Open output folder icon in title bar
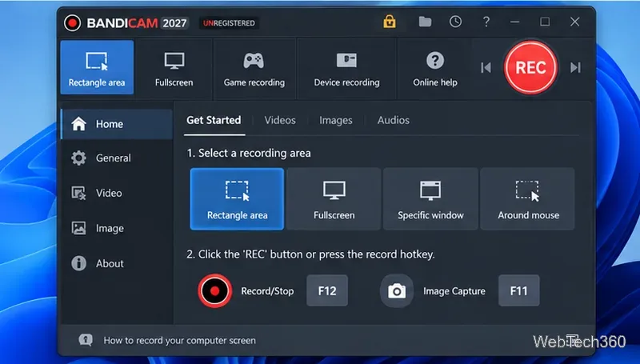Viewport: 640px width, 364px height. (425, 22)
